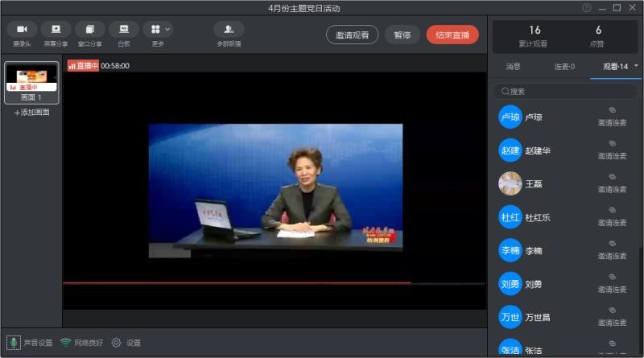Switch to the 消息 (Messages) tab
The image size is (644, 358).
(513, 66)
